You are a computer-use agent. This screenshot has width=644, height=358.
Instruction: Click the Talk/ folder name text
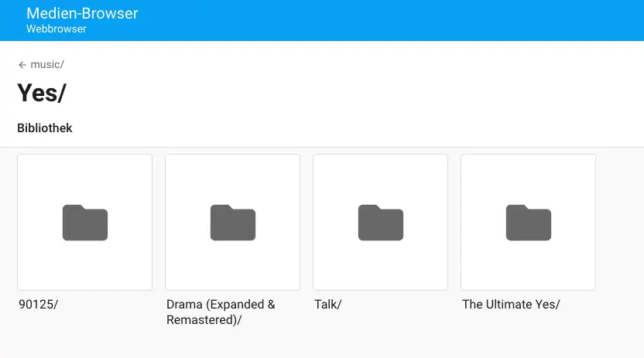click(x=328, y=305)
